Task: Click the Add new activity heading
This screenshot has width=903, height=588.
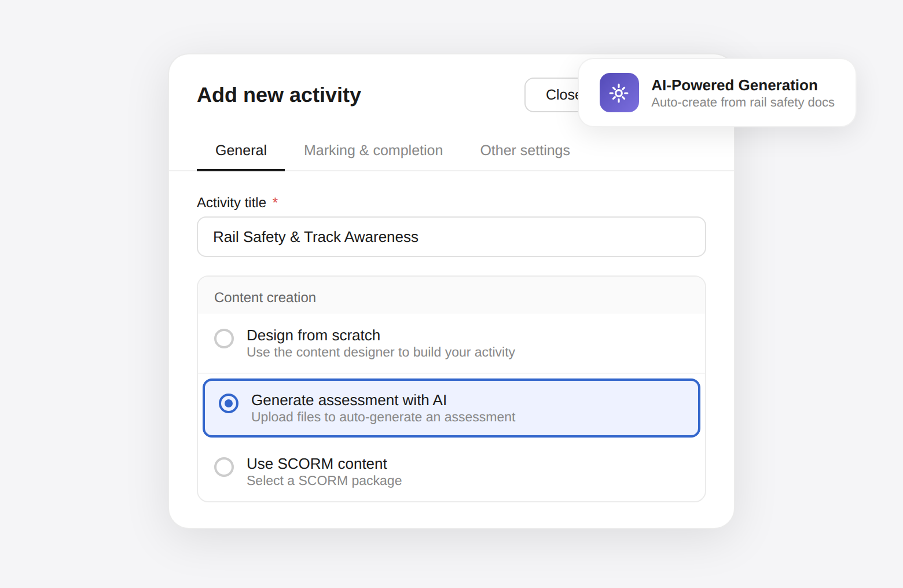Action: pyautogui.click(x=279, y=95)
